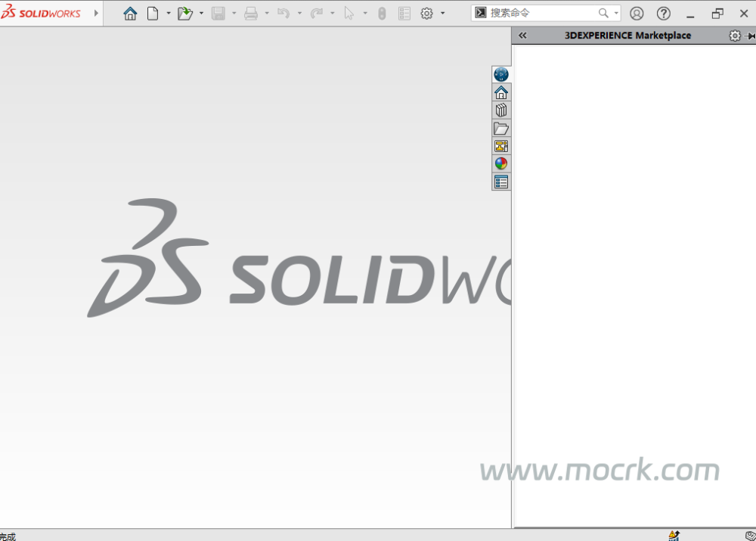Expand the SOLIDWORKS menu flyout arrow
The width and height of the screenshot is (756, 541).
(x=96, y=14)
